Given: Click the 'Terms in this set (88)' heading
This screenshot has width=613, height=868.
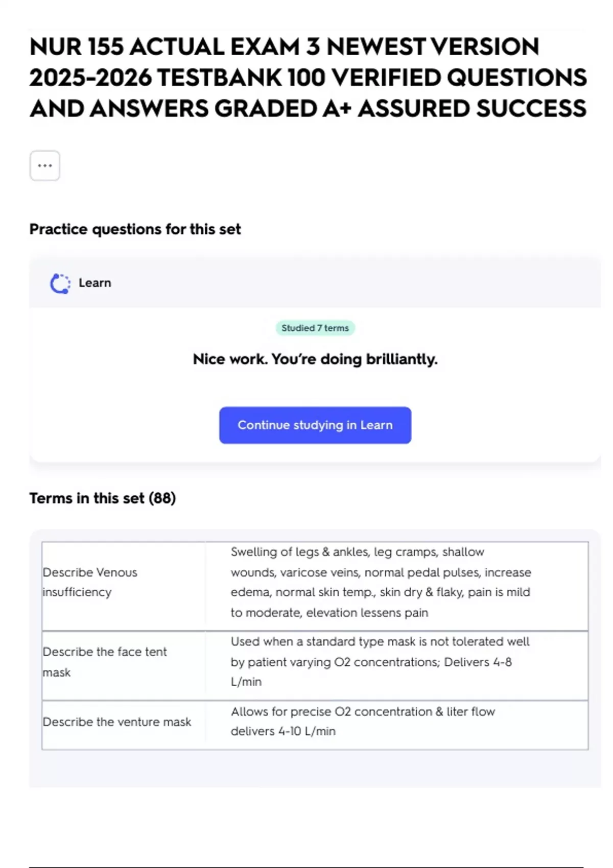Looking at the screenshot, I should [x=102, y=498].
